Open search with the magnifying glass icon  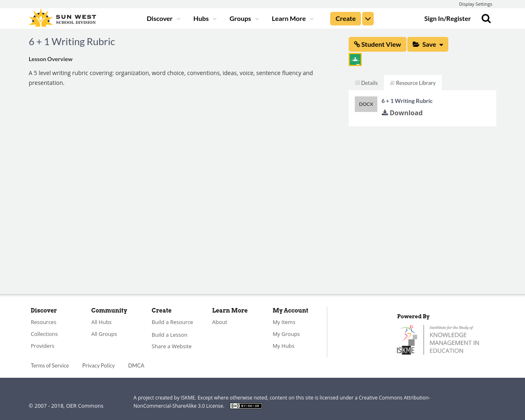(x=486, y=18)
